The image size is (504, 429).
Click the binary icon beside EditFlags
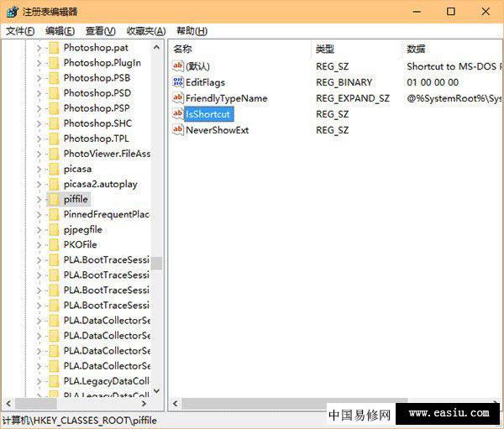(177, 82)
